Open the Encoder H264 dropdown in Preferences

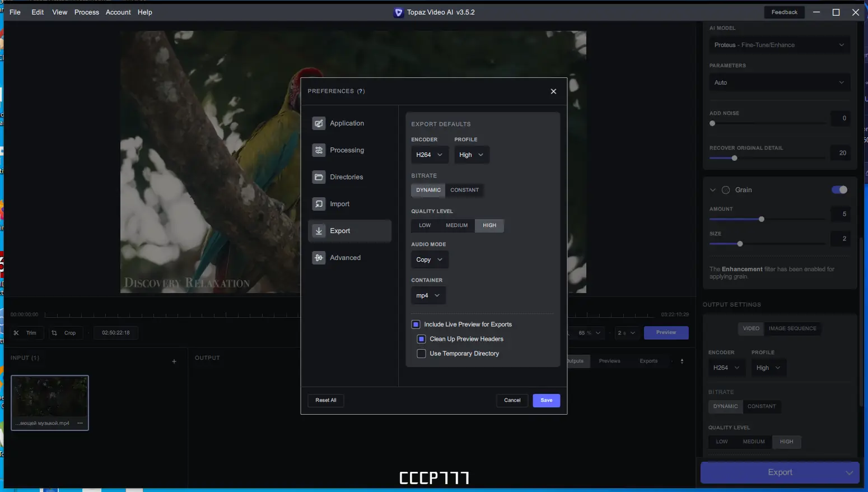pos(430,155)
